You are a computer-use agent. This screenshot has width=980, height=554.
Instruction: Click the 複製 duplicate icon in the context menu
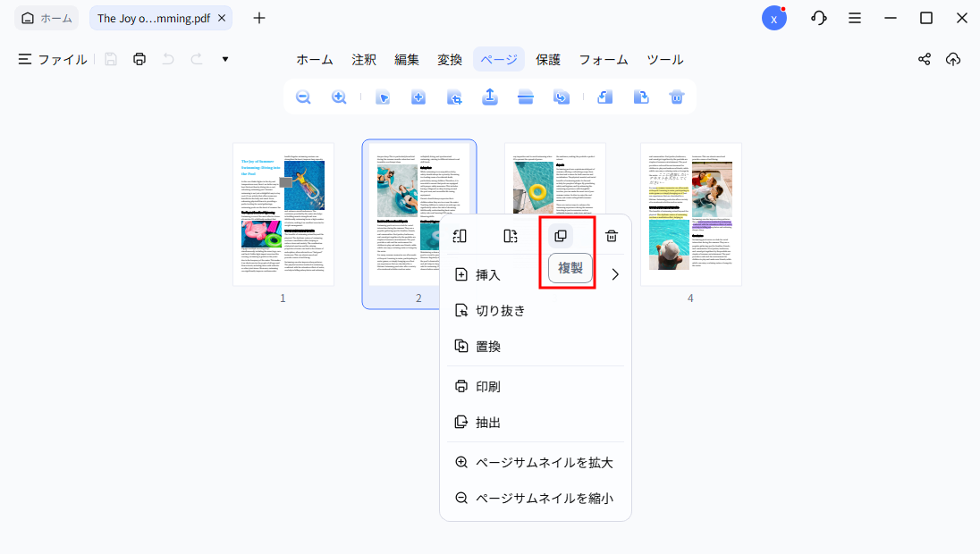562,235
